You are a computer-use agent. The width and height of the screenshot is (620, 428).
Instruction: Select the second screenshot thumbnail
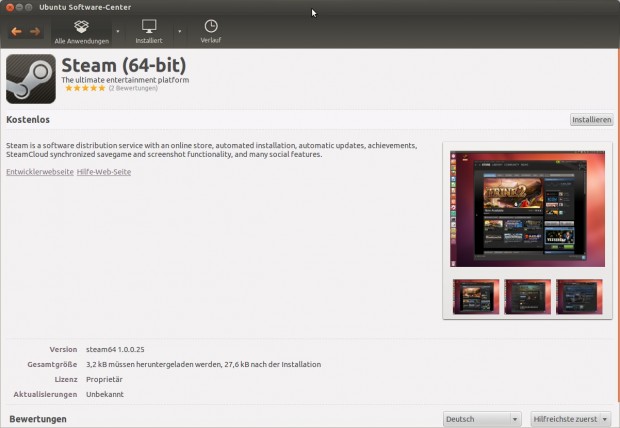click(x=527, y=297)
